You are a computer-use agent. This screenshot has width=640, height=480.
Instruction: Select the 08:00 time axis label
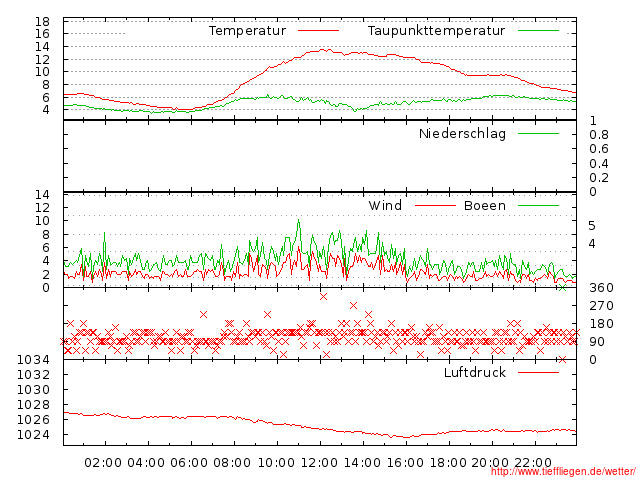tap(232, 463)
